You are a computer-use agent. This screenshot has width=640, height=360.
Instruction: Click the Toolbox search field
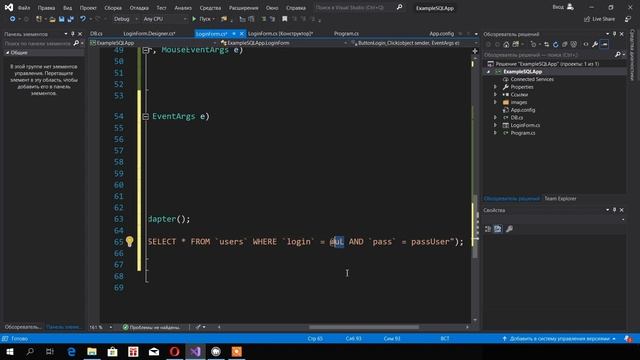pyautogui.click(x=38, y=43)
